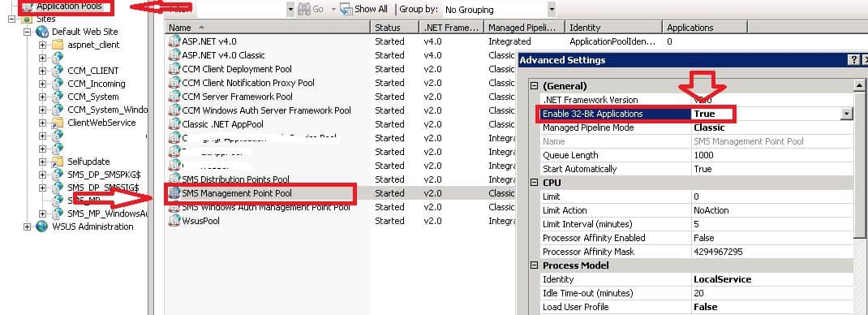Screen dimensions: 868x315
Task: Open the Group by No Grouping dropdown
Action: click(x=551, y=10)
